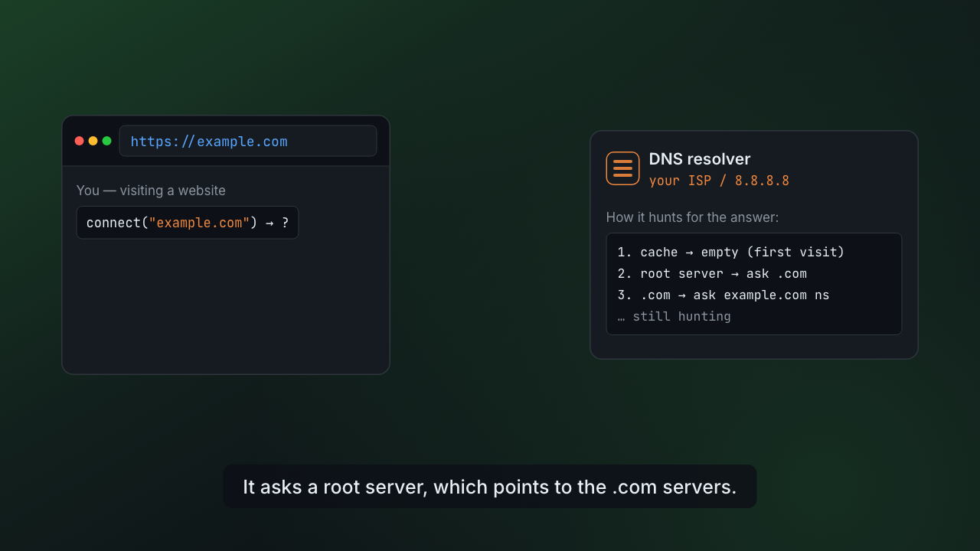
Task: Click the caption about root server
Action: [490, 487]
